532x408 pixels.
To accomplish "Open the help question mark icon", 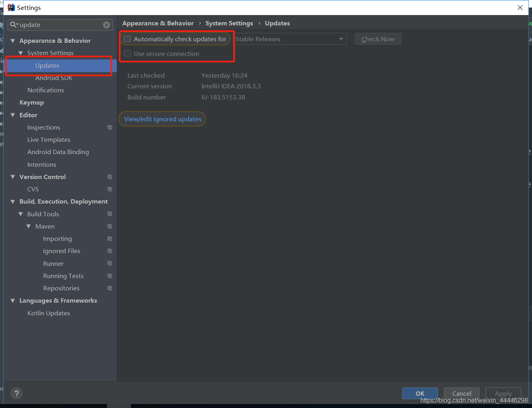I will pos(16,393).
